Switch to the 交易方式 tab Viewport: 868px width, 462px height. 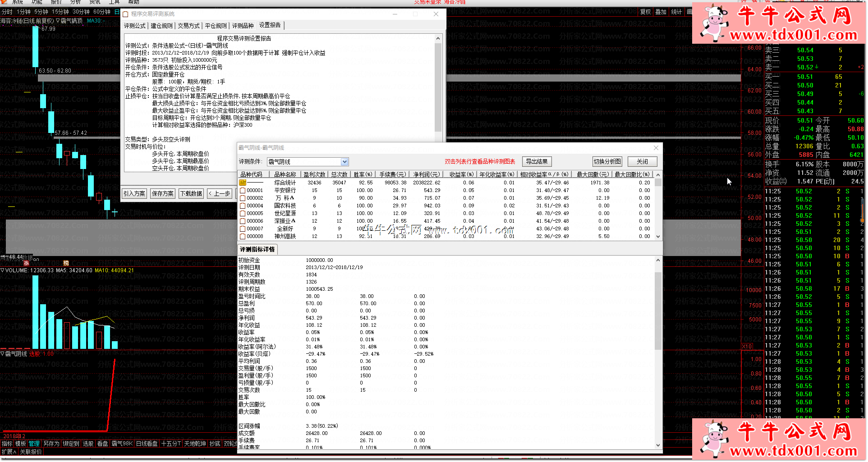[x=188, y=26]
